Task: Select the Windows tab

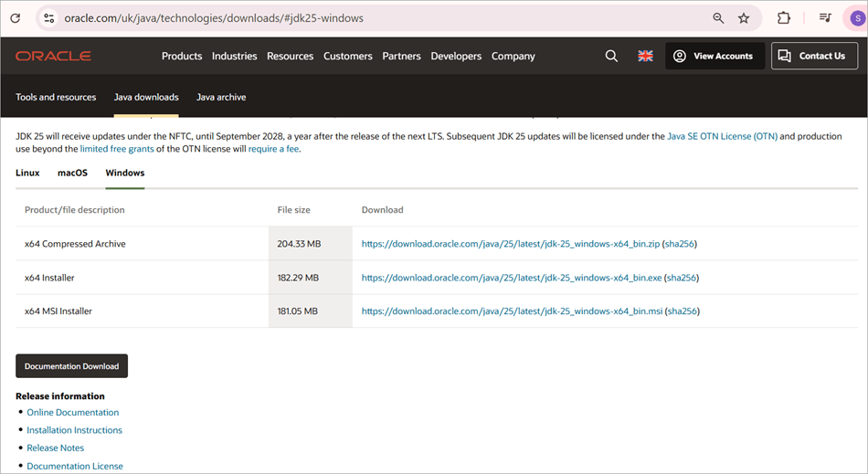Action: pos(125,173)
